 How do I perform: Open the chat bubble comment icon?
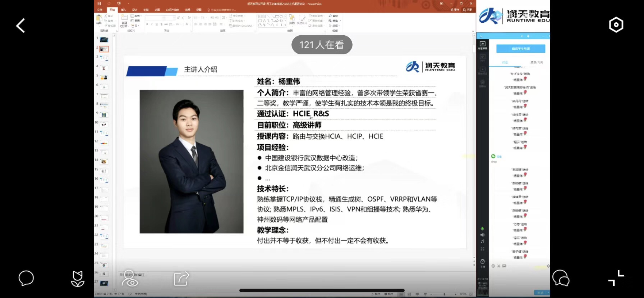click(26, 278)
